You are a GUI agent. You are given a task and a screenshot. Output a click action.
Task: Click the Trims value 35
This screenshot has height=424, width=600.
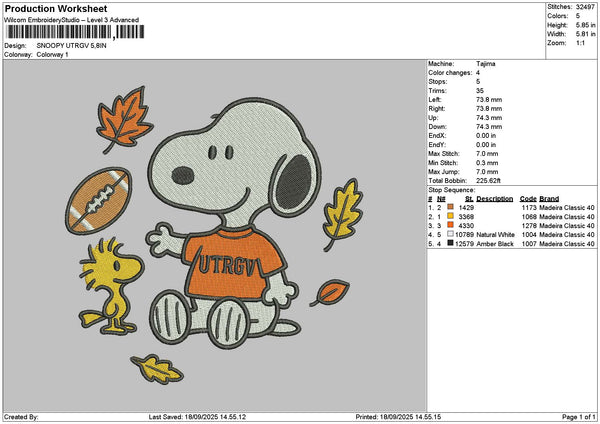coord(480,91)
